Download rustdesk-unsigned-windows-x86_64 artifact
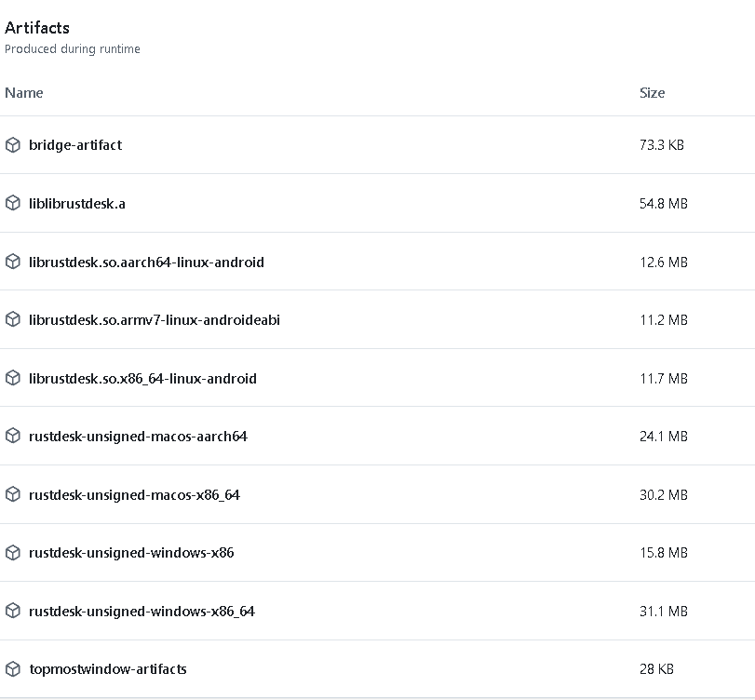This screenshot has height=700, width=755. (x=142, y=611)
